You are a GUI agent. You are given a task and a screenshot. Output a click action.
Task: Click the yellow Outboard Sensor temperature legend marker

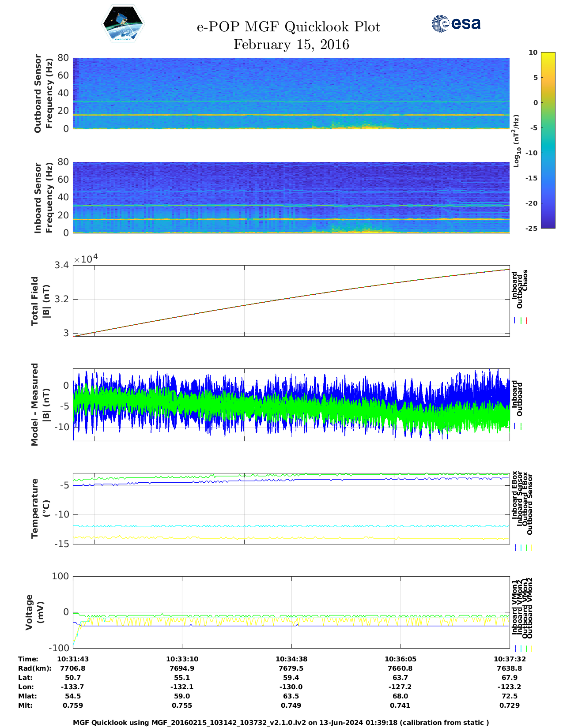point(531,548)
